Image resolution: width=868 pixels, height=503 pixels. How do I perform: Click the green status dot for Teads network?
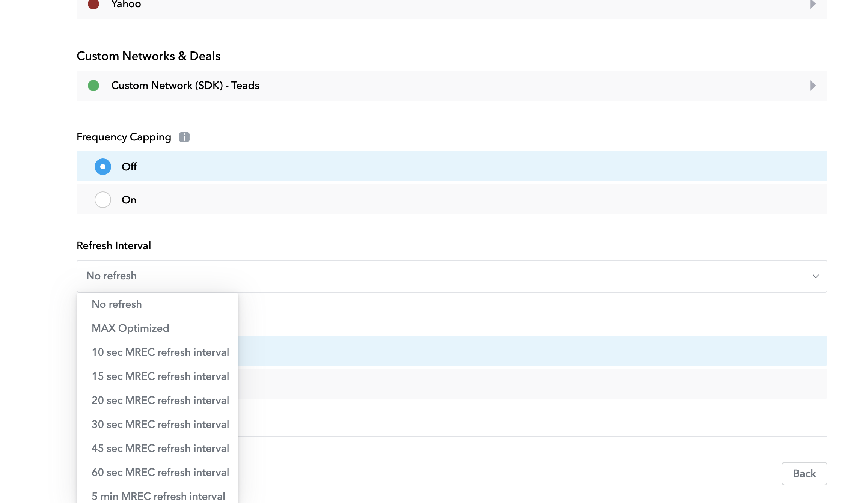[x=94, y=86]
